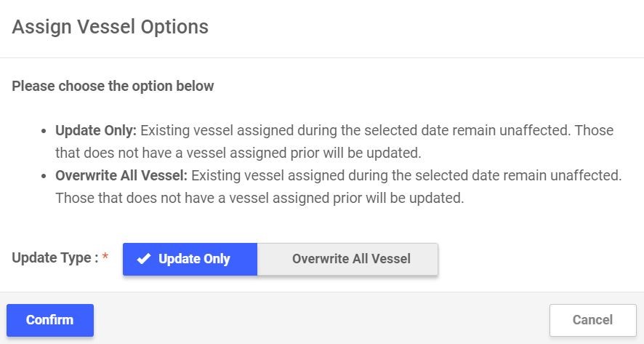The height and width of the screenshot is (344, 644).
Task: Switch to Overwrite All Vessel option
Action: coord(350,259)
